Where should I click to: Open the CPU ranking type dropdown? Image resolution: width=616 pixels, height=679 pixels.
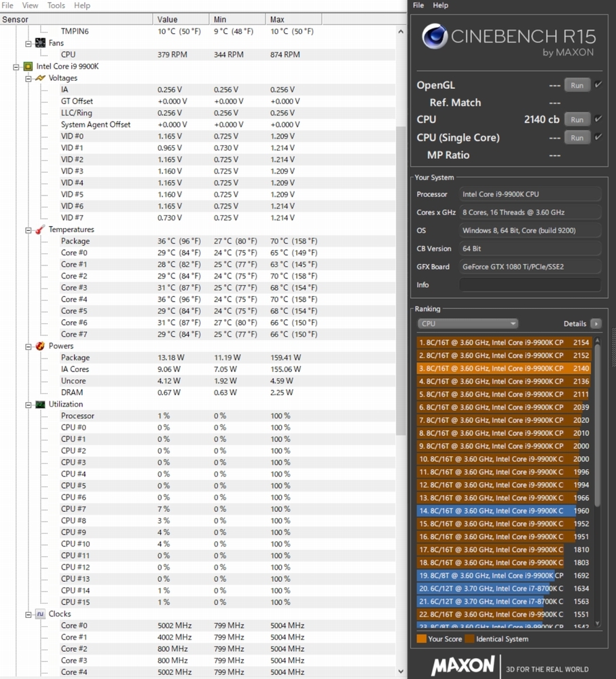467,323
